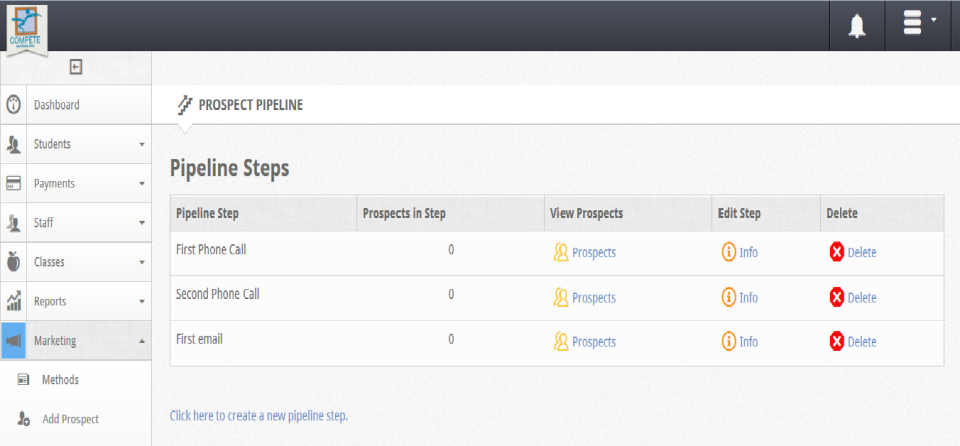Click the red Delete icon for First email
This screenshot has width=960, height=446.
point(836,342)
